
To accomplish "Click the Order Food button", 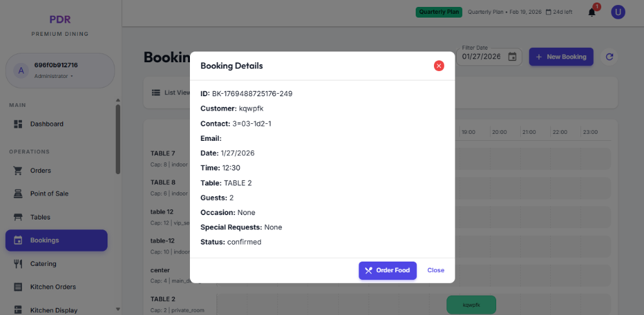I will (x=387, y=270).
